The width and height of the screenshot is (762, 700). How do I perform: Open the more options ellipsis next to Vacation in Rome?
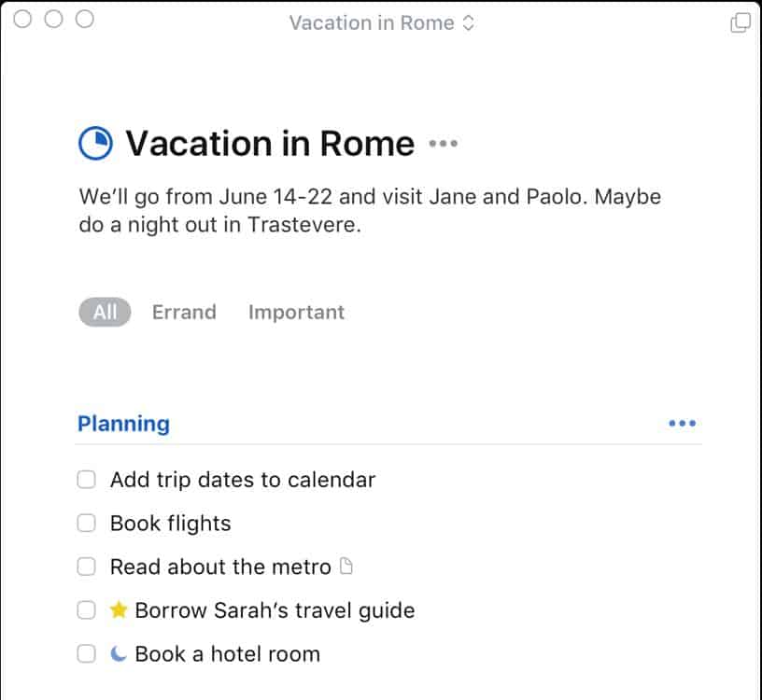click(x=443, y=143)
